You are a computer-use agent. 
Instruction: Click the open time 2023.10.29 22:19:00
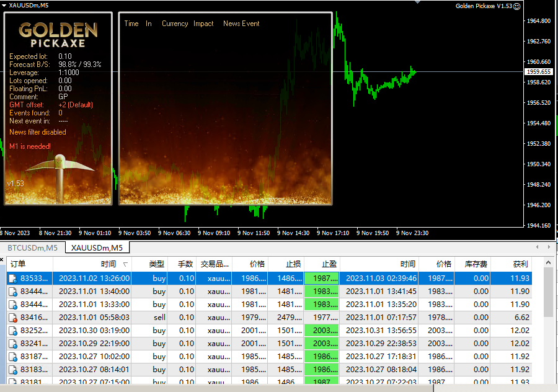(x=94, y=343)
